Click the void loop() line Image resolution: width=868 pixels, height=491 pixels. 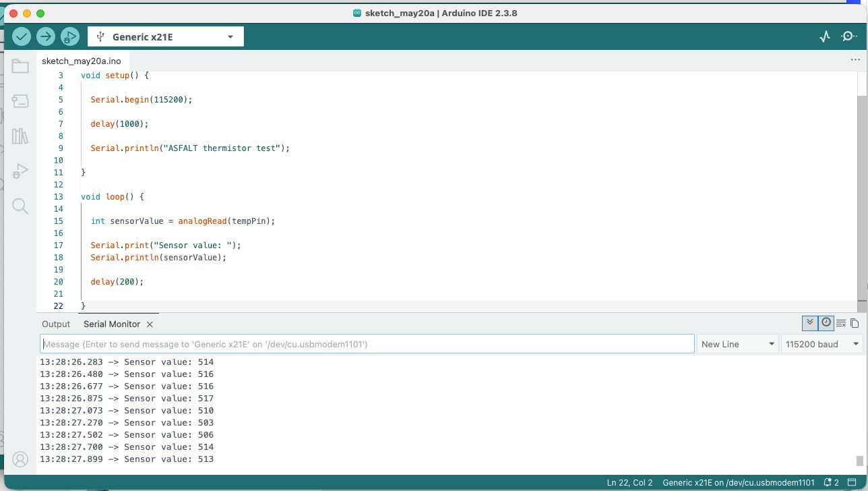113,197
